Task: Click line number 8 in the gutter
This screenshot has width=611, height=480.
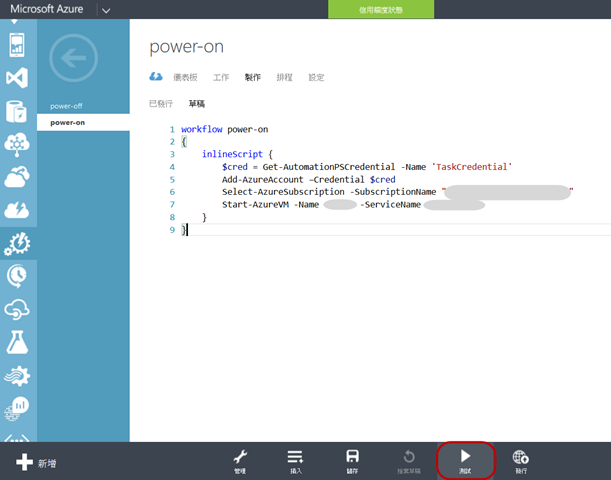Action: pyautogui.click(x=172, y=217)
